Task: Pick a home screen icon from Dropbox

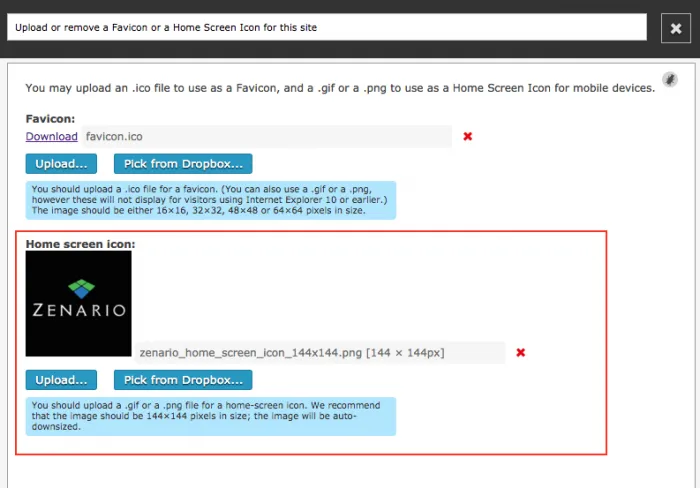Action: 183,380
